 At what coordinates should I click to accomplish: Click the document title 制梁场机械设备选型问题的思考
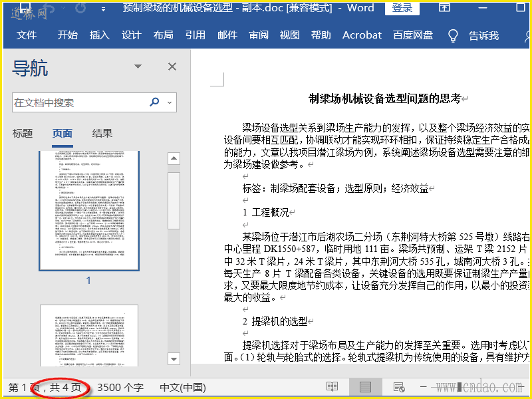(x=385, y=98)
